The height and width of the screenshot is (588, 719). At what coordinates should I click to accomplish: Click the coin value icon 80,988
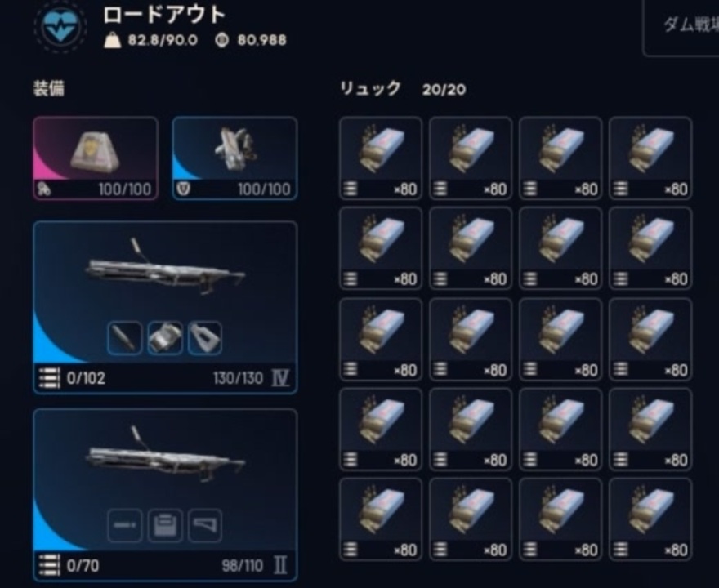[222, 40]
